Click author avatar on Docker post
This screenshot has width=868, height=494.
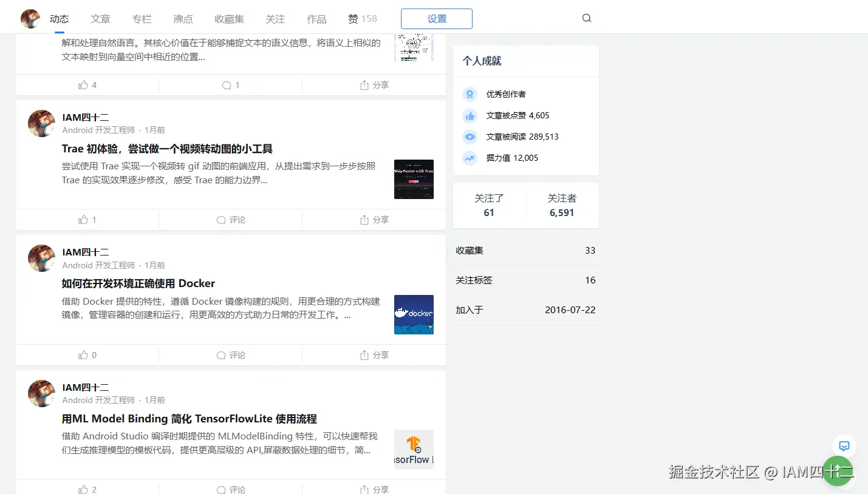[x=41, y=258]
